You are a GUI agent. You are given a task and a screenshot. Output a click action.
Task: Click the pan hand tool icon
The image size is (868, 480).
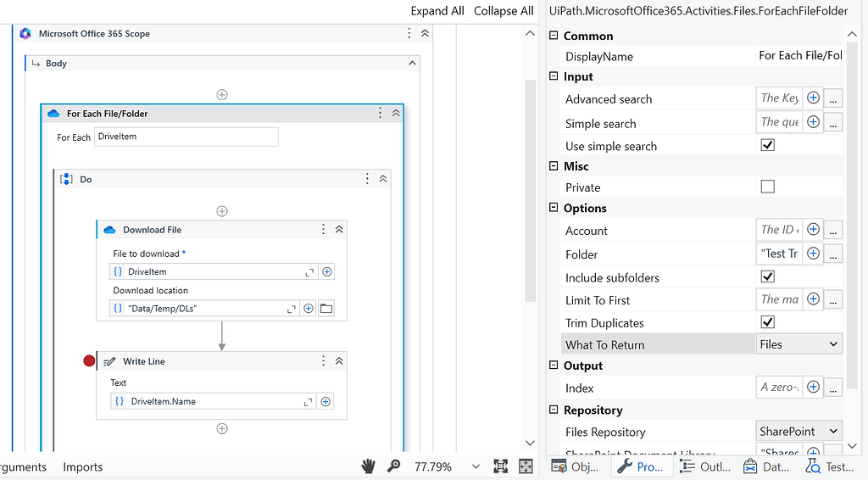[x=369, y=466]
